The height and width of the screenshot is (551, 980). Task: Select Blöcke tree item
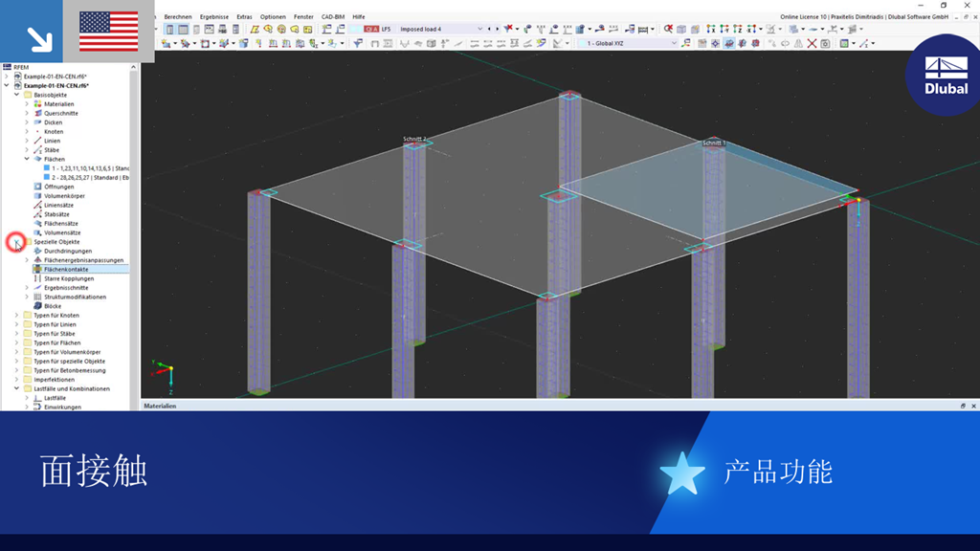click(x=53, y=306)
